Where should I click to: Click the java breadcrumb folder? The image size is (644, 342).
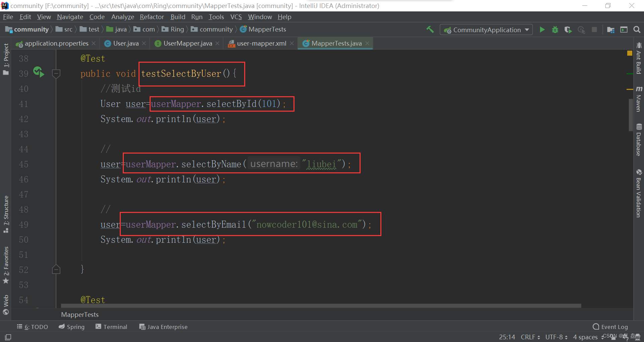116,30
